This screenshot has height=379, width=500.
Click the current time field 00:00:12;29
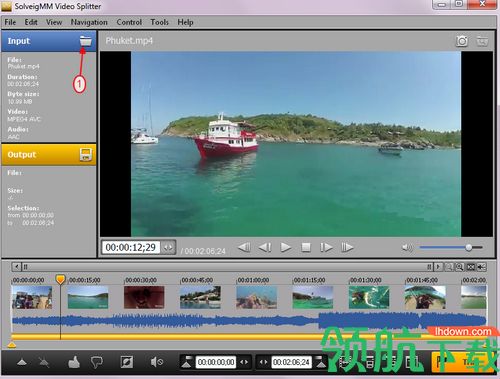click(131, 247)
